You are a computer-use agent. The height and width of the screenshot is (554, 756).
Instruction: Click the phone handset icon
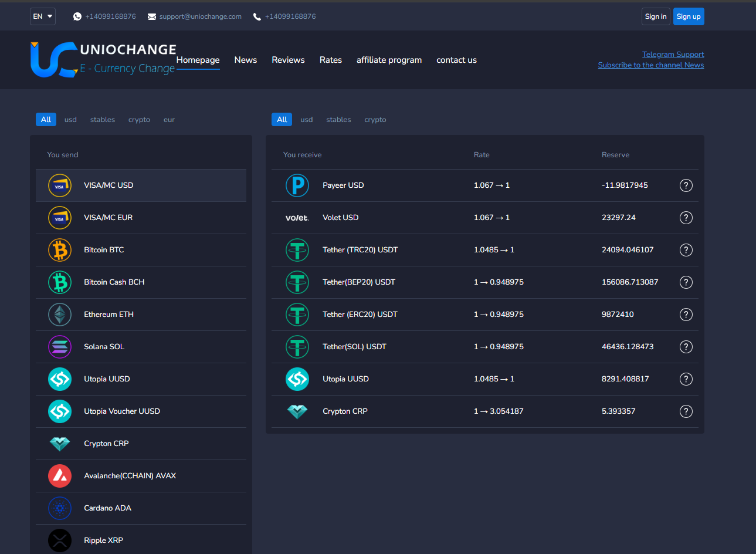click(257, 16)
